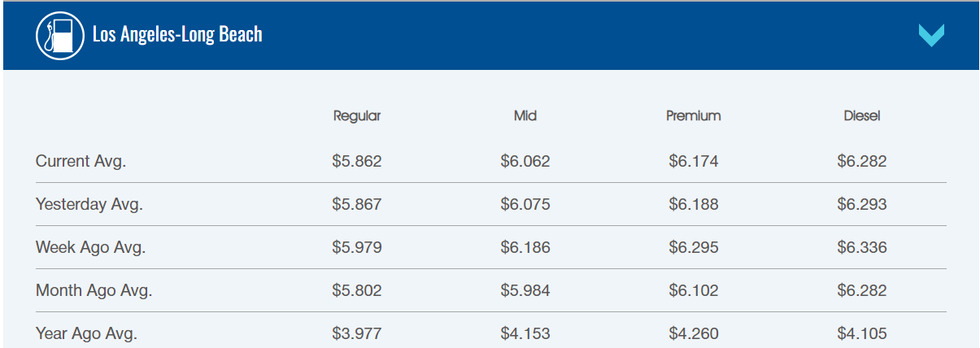Click the gas pump icon

(60, 35)
